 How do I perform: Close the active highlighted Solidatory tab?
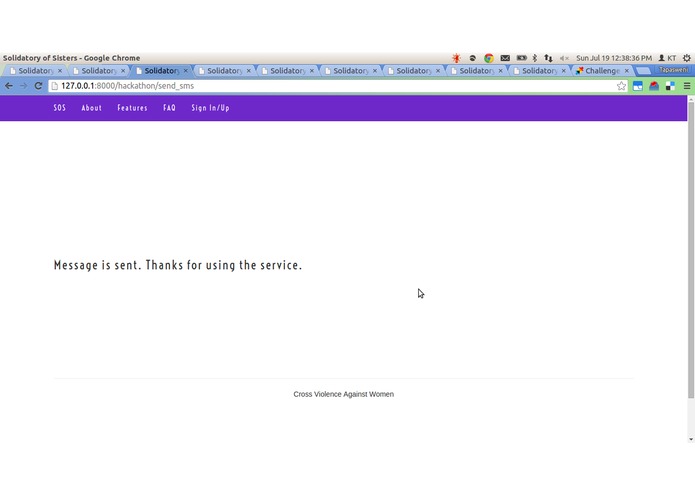click(x=186, y=70)
